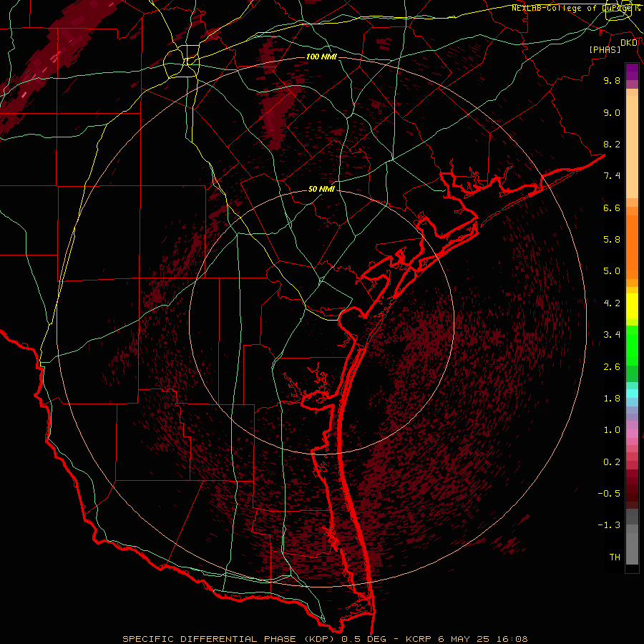Image resolution: width=644 pixels, height=644 pixels.
Task: Click the 1.8 legend value
Action: (x=612, y=399)
